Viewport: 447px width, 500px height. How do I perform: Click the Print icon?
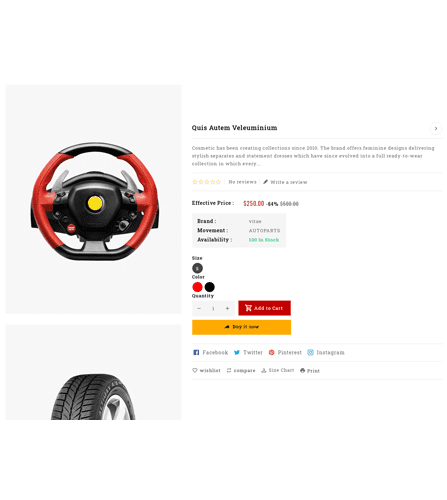point(302,370)
